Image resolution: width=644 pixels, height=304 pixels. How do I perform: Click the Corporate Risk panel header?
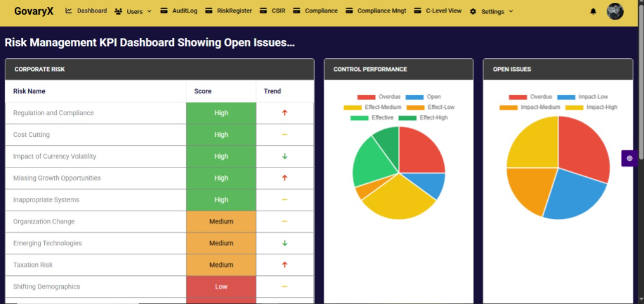click(x=159, y=69)
